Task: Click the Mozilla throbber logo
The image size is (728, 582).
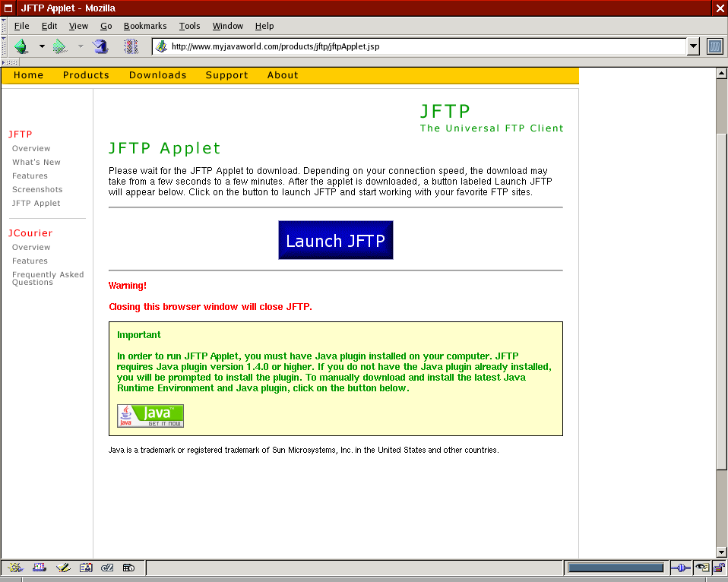Action: (715, 46)
